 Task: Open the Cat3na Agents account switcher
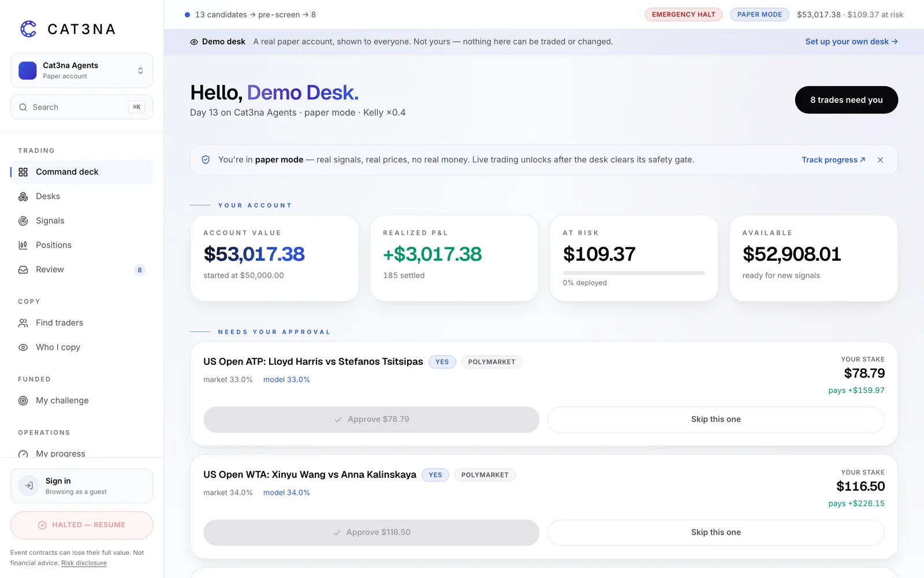click(81, 71)
